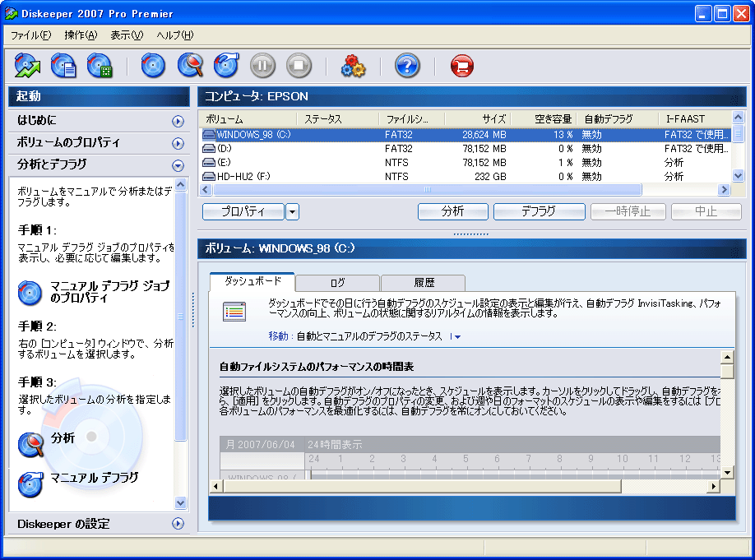
Task: Click the volume list horizontal scrollbar thumb
Action: click(427, 190)
